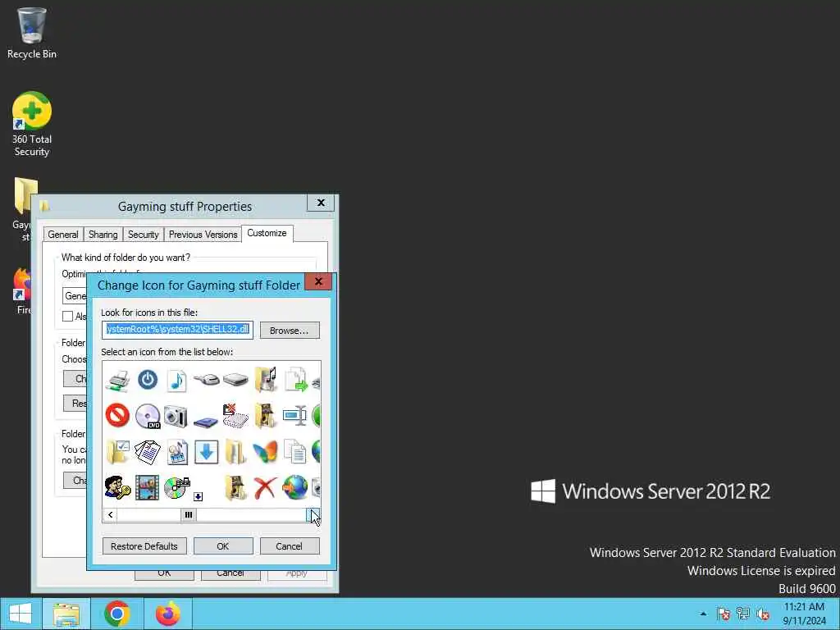Choose the blue music note document icon
The width and height of the screenshot is (840, 630).
(177, 381)
